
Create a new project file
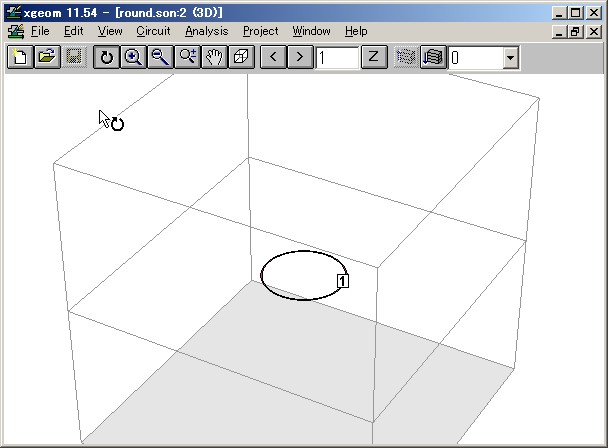click(20, 57)
